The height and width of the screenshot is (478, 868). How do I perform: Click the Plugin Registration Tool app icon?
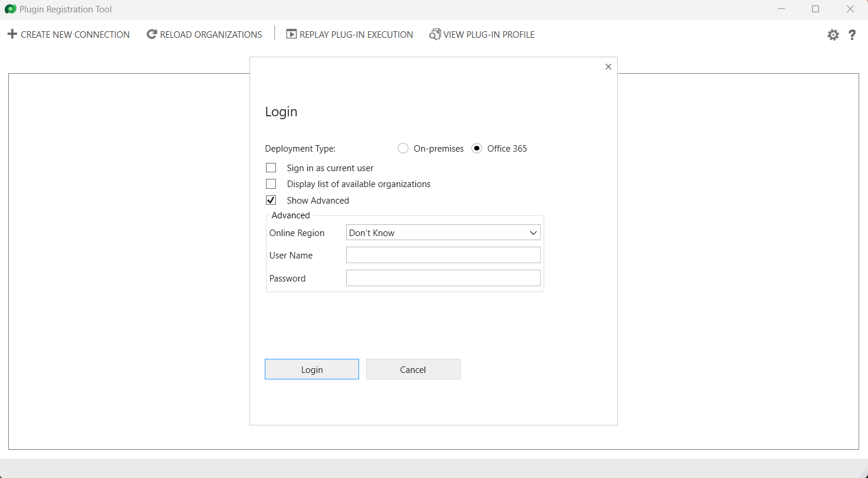pyautogui.click(x=10, y=9)
